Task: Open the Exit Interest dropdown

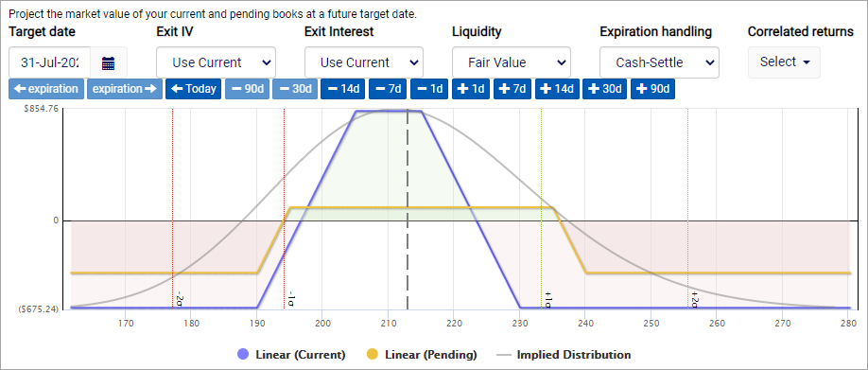Action: point(364,62)
